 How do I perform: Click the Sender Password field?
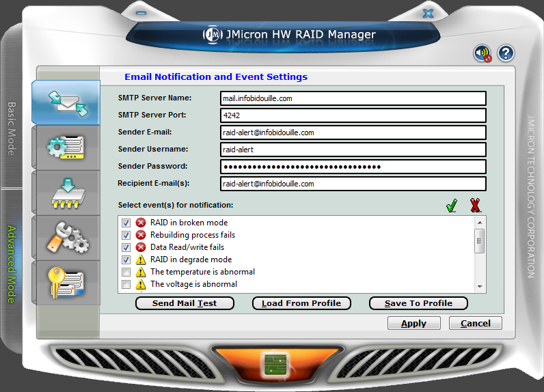coord(353,167)
